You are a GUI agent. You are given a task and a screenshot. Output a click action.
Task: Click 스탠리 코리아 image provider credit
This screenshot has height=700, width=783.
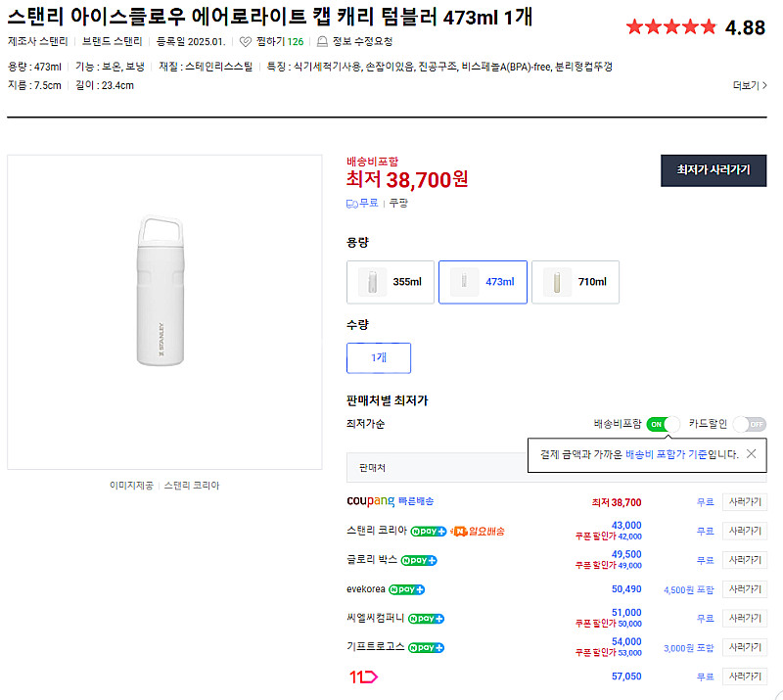tap(192, 486)
